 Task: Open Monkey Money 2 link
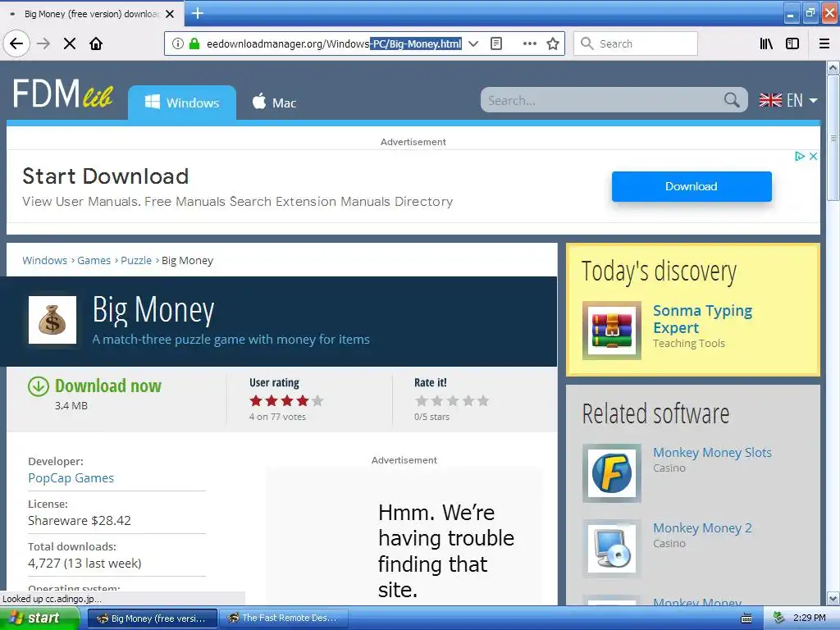point(702,528)
